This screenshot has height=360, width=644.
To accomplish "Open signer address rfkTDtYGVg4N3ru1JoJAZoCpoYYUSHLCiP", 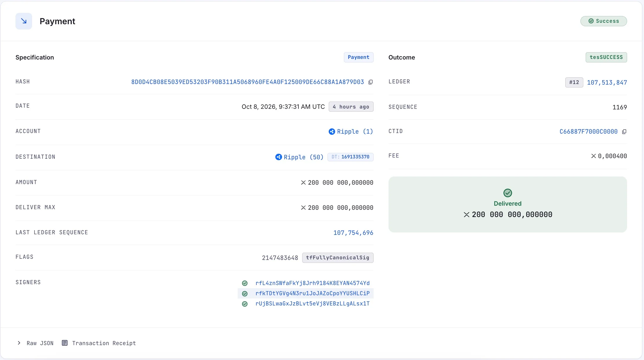I will point(312,293).
